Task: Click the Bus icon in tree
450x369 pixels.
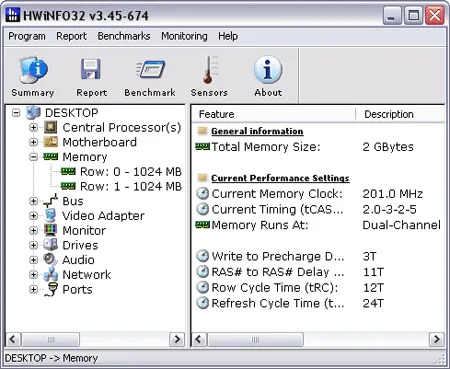Action: pos(51,201)
